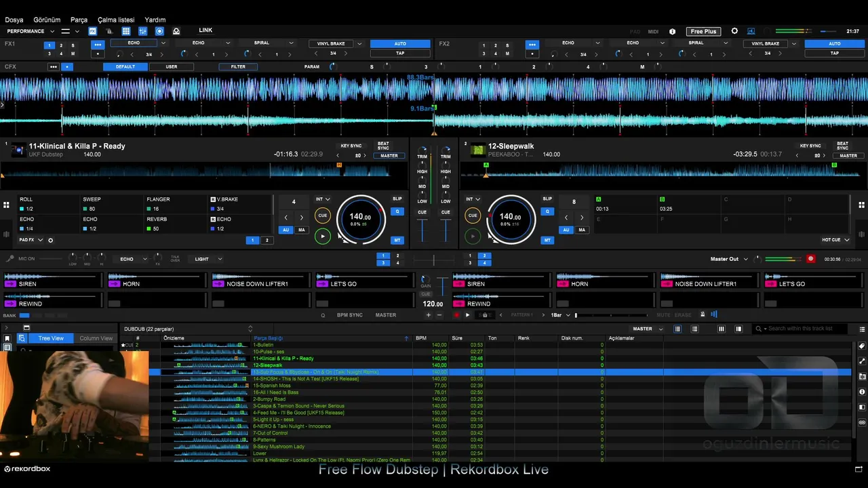Click the BPM SYNC button in sampler bar
Screen dimensions: 868x488
click(350, 315)
